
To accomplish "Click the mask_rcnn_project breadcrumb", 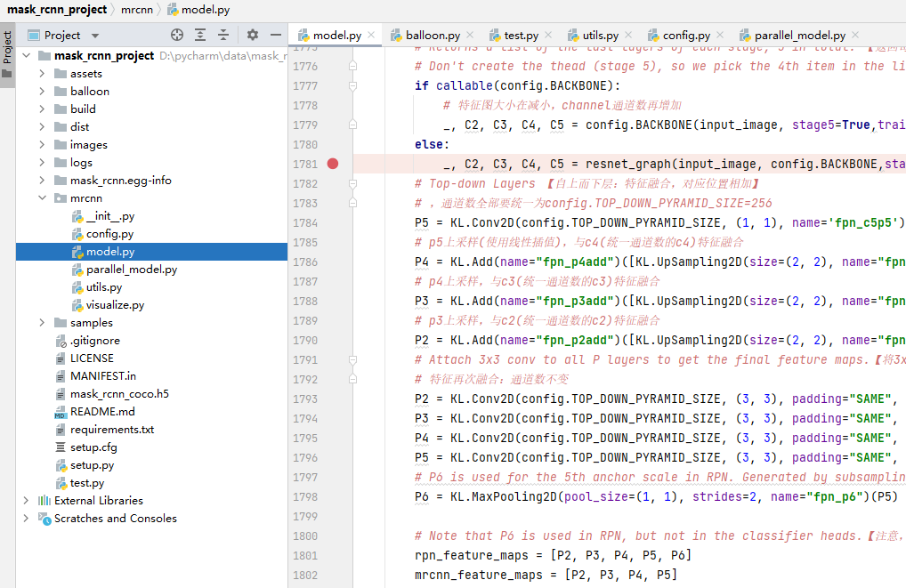I will click(57, 10).
